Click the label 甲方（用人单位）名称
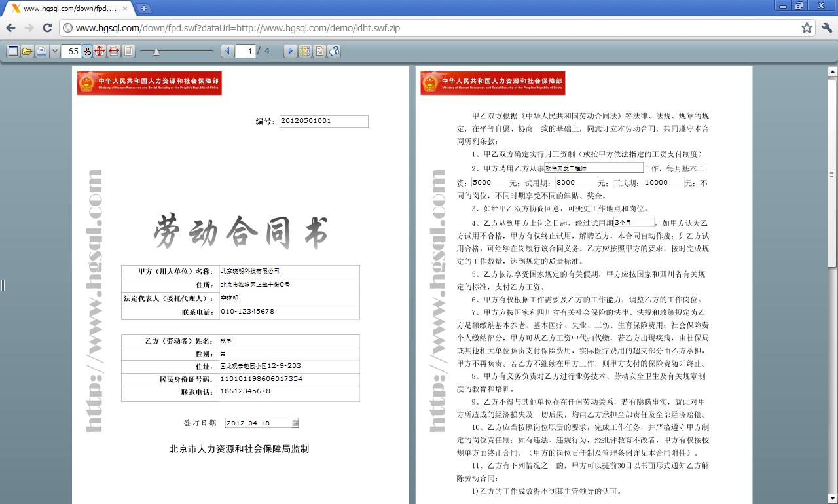 click(176, 271)
